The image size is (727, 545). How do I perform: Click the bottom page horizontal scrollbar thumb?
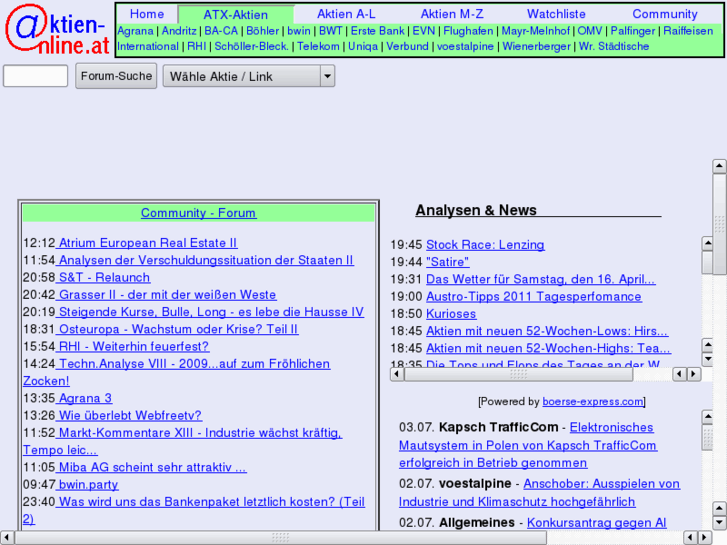point(281,538)
